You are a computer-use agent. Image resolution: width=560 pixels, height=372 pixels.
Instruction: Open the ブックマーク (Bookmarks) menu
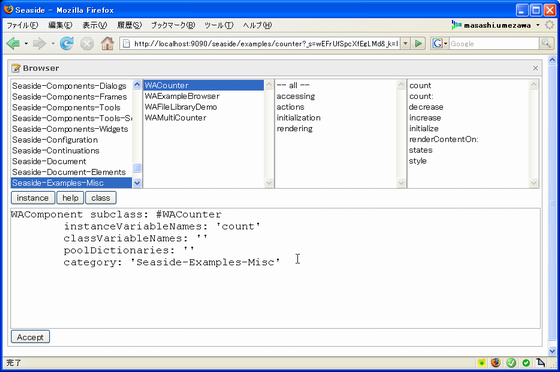[173, 25]
